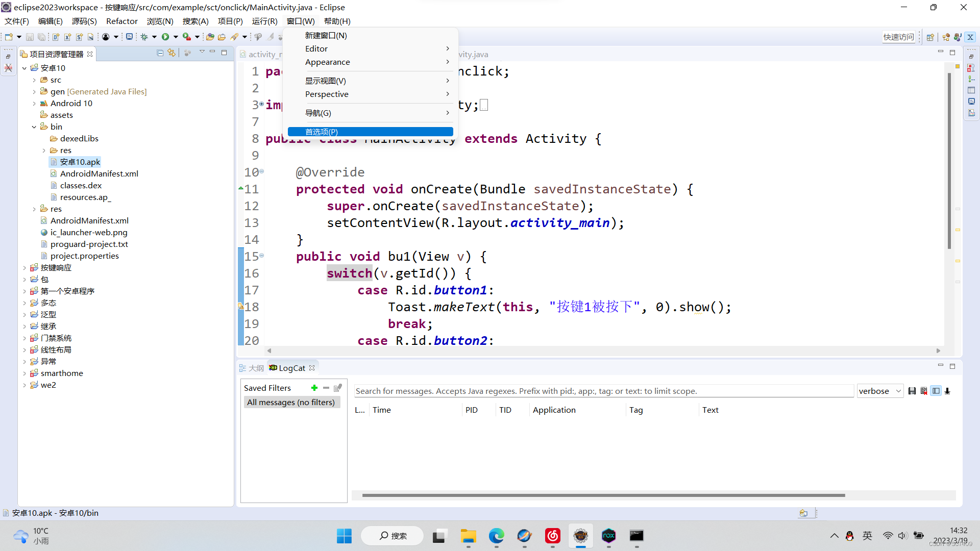Switch to the 大纲 outline tab
The image size is (980, 551).
(252, 368)
